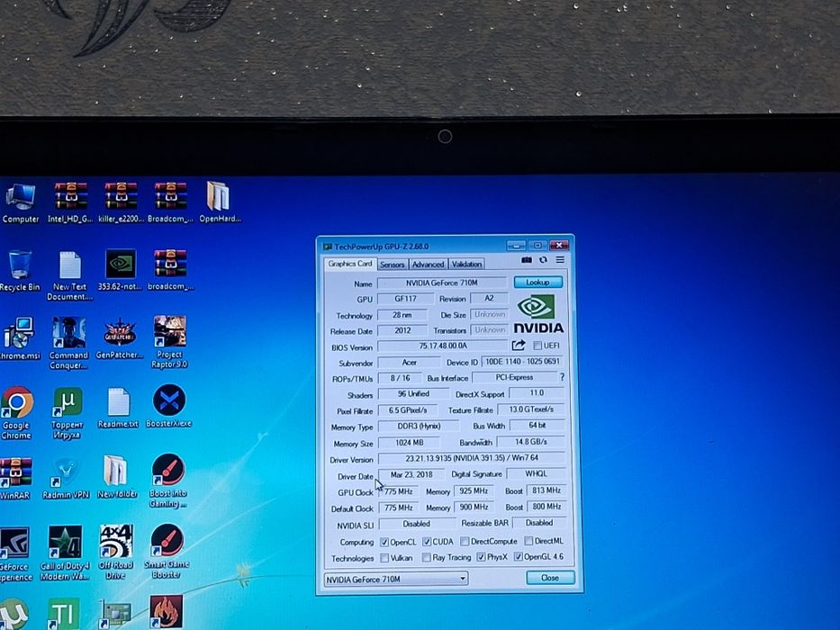Open the Advanced tab

click(428, 264)
